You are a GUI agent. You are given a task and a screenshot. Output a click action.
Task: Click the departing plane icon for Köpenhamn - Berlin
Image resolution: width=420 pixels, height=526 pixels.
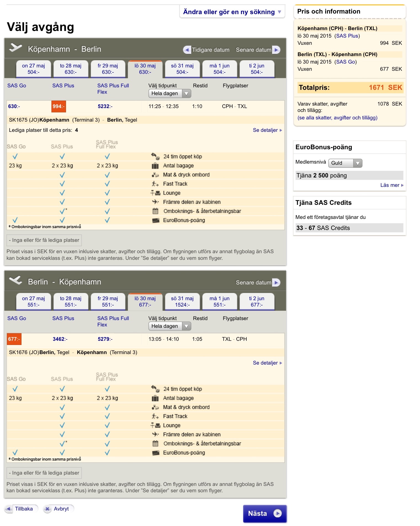[15, 48]
